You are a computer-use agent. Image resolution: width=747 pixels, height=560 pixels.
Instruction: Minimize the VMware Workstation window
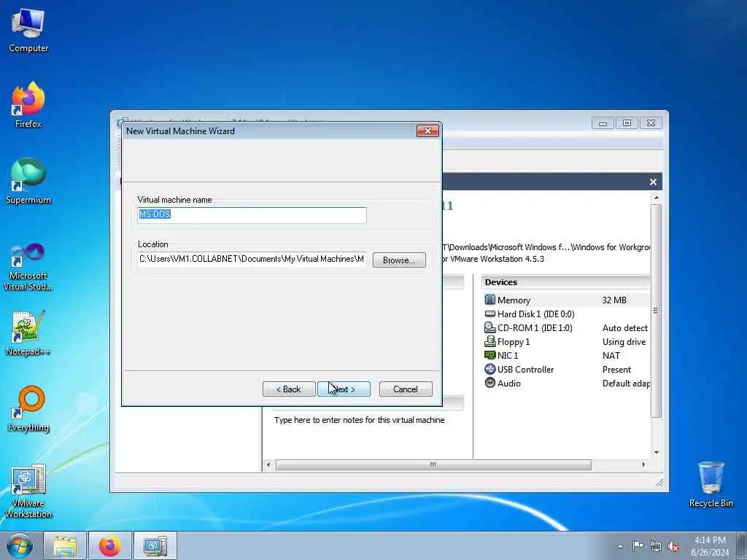[603, 123]
